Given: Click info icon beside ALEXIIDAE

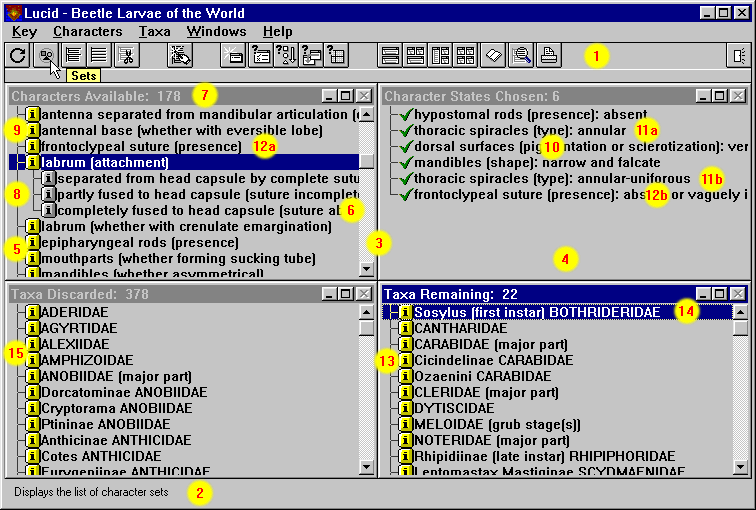Looking at the screenshot, I should (x=32, y=344).
